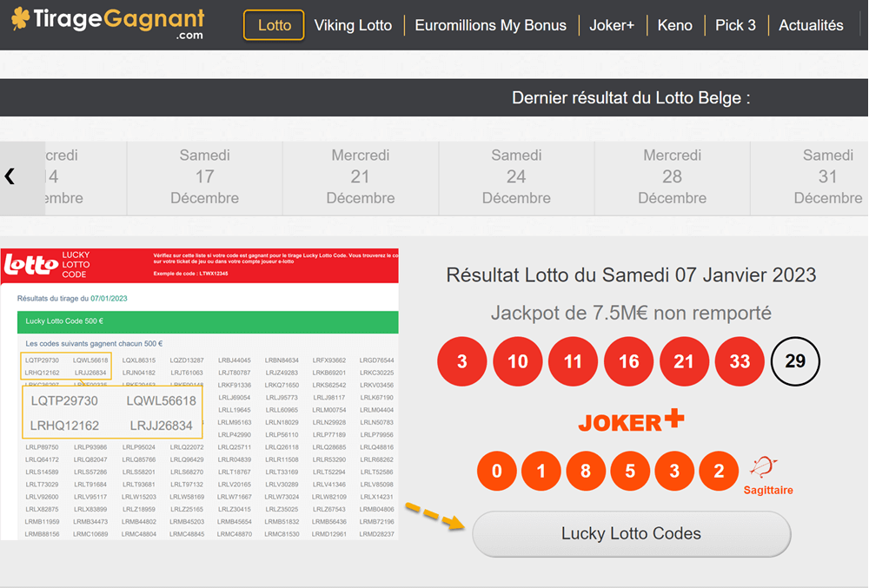Click the Joker+ digit ball showing 0
This screenshot has height=588, width=869.
496,471
